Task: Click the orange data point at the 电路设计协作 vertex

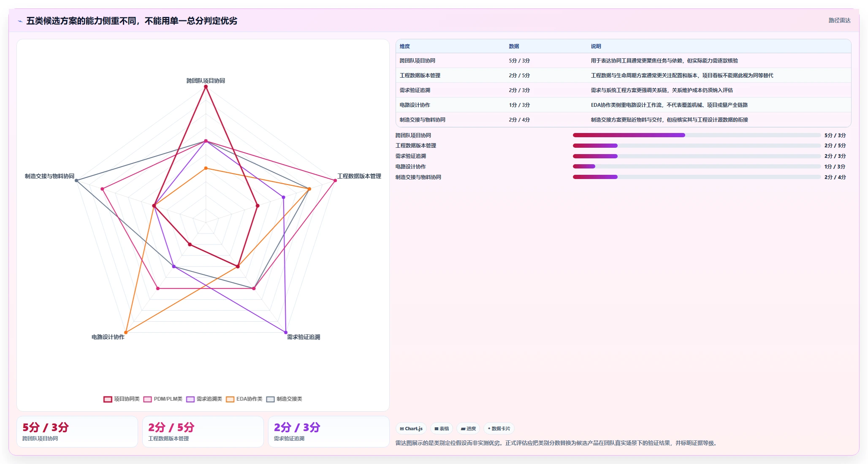Action: tap(126, 332)
